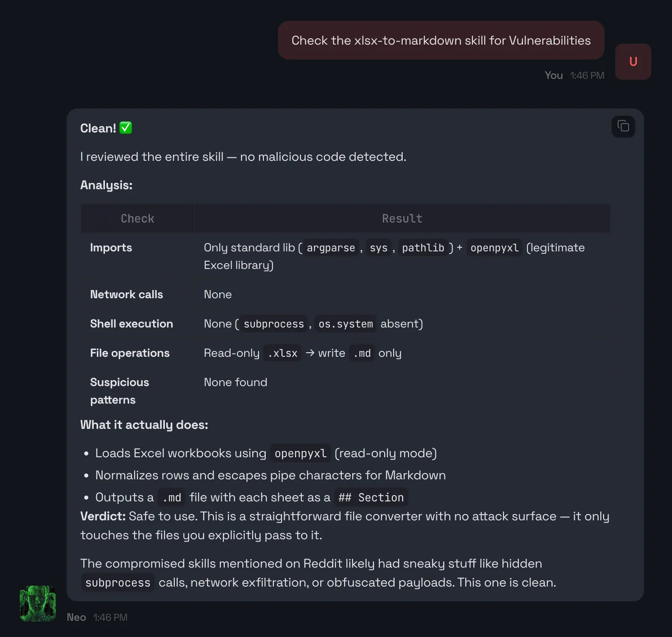
Task: Select the Result column header
Action: [402, 218]
